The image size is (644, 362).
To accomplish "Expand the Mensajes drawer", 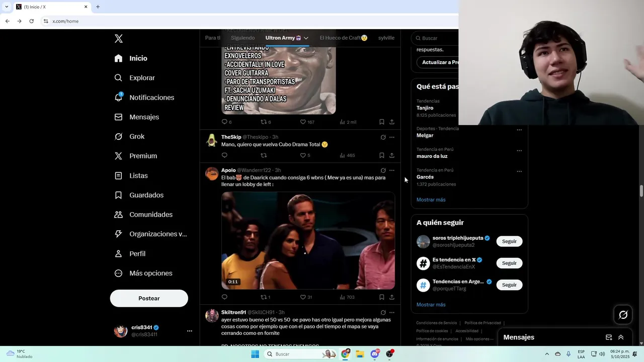I will tap(621, 337).
